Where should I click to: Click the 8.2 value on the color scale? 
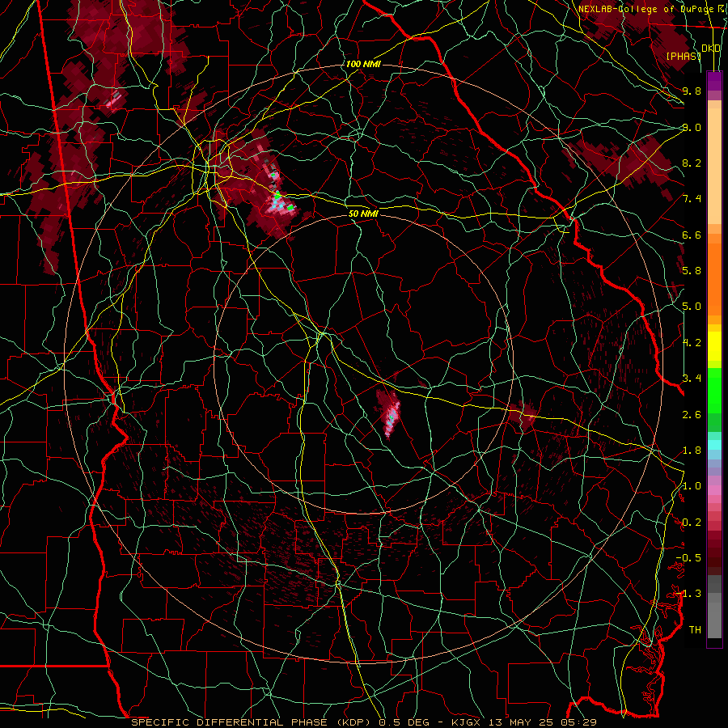click(x=692, y=163)
